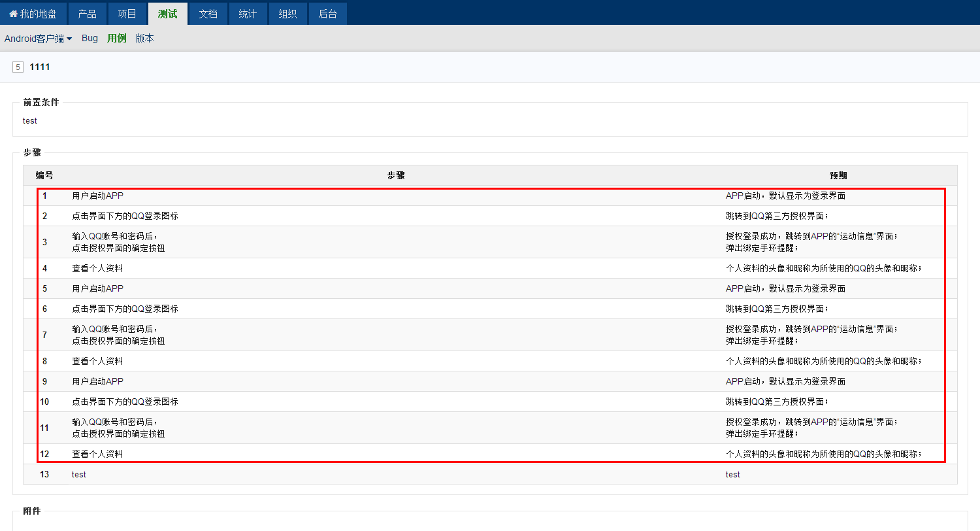Click the precondition text test

(x=30, y=121)
